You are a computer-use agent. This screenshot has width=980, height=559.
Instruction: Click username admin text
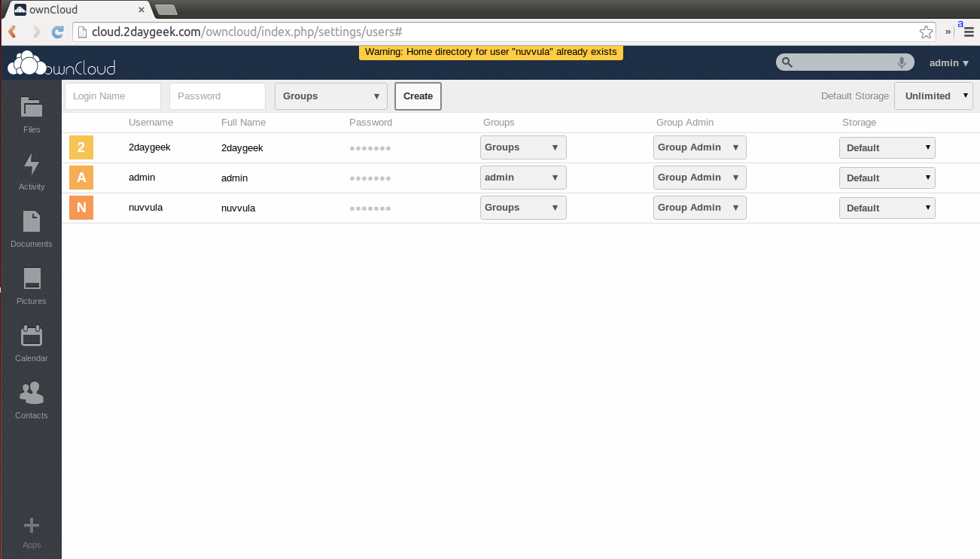(142, 178)
